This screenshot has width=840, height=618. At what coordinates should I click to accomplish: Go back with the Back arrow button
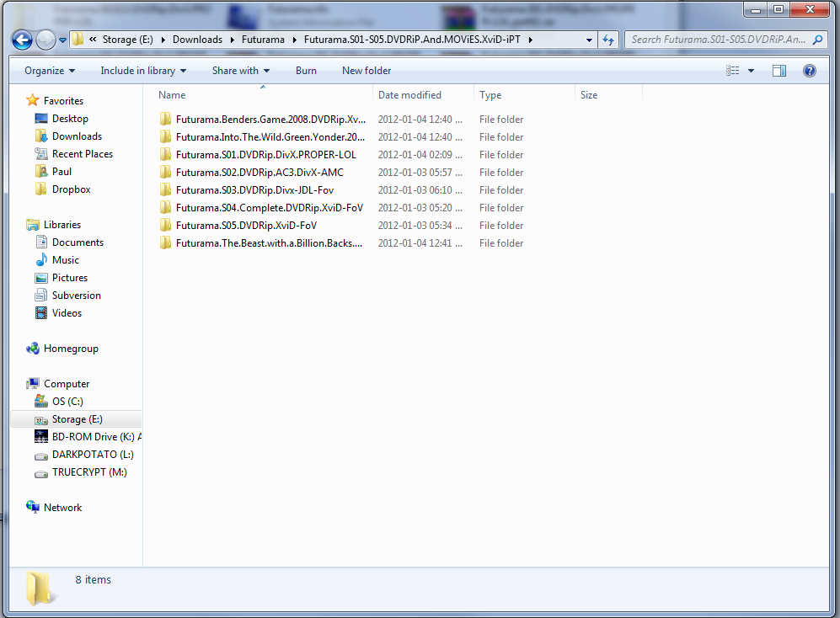coord(23,40)
